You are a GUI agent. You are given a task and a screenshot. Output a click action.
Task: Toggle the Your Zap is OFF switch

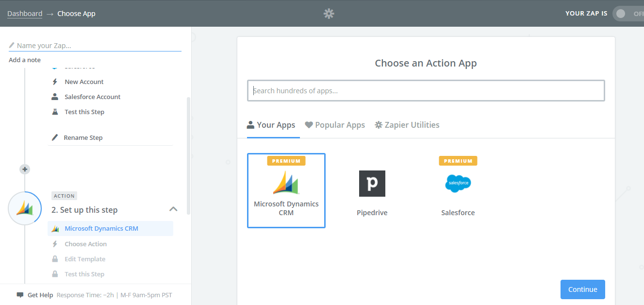628,14
